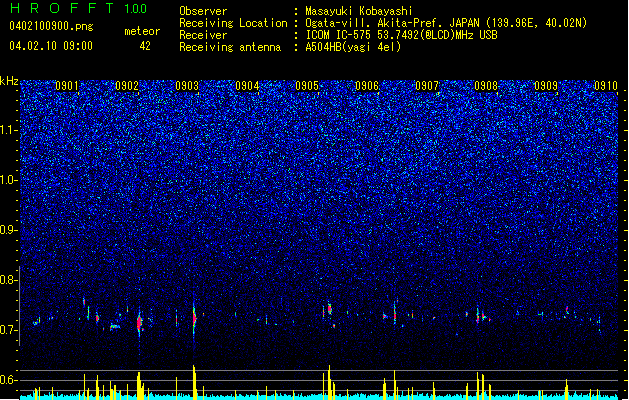Screen dimensions: 629x400
Task: Click the ICOM IC-575 receiver text
Action: point(401,35)
